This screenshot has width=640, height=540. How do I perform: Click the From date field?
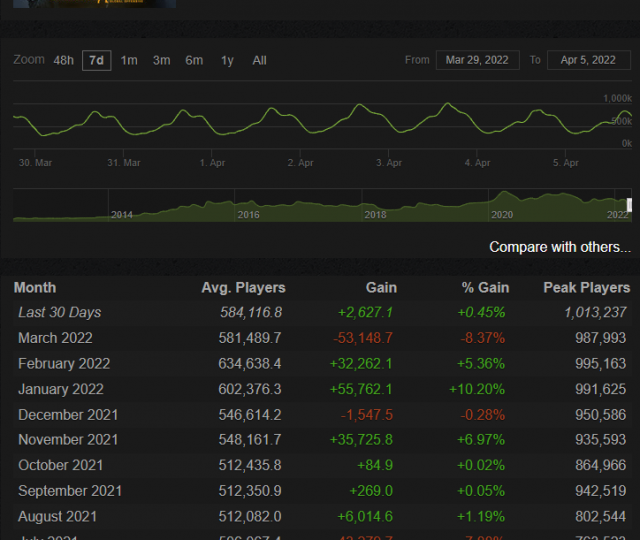click(x=477, y=60)
